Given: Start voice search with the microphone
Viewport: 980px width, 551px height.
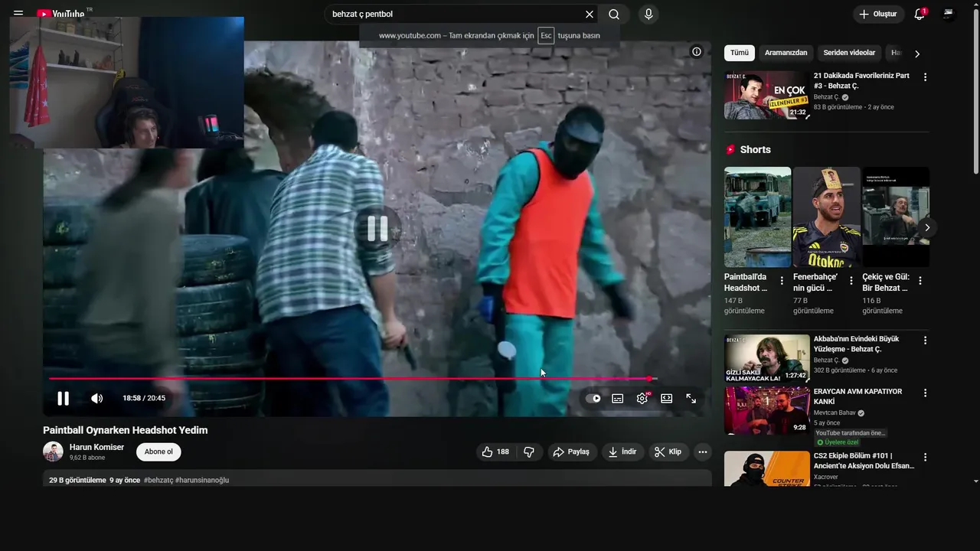Looking at the screenshot, I should 648,14.
